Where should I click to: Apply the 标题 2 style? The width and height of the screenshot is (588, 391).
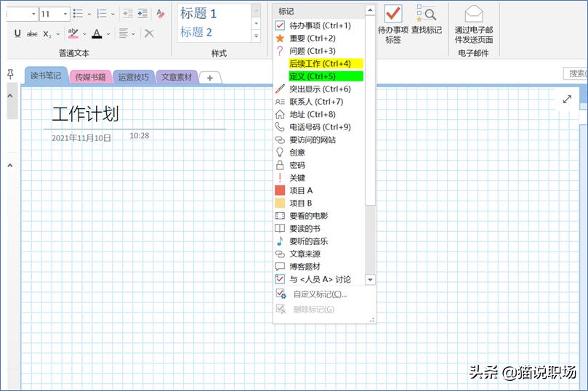[x=196, y=32]
